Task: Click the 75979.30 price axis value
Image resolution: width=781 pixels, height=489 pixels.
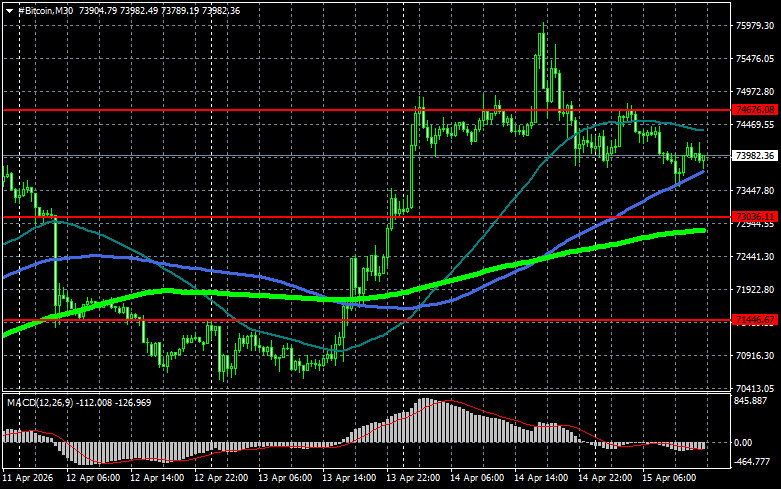Action: click(755, 26)
